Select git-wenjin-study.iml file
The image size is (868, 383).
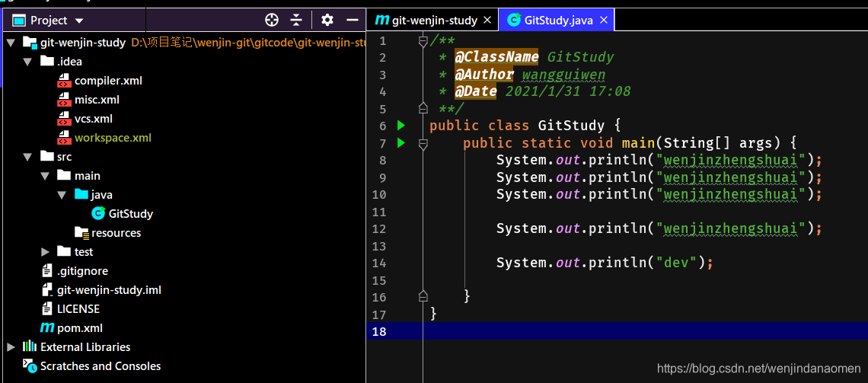coord(109,290)
